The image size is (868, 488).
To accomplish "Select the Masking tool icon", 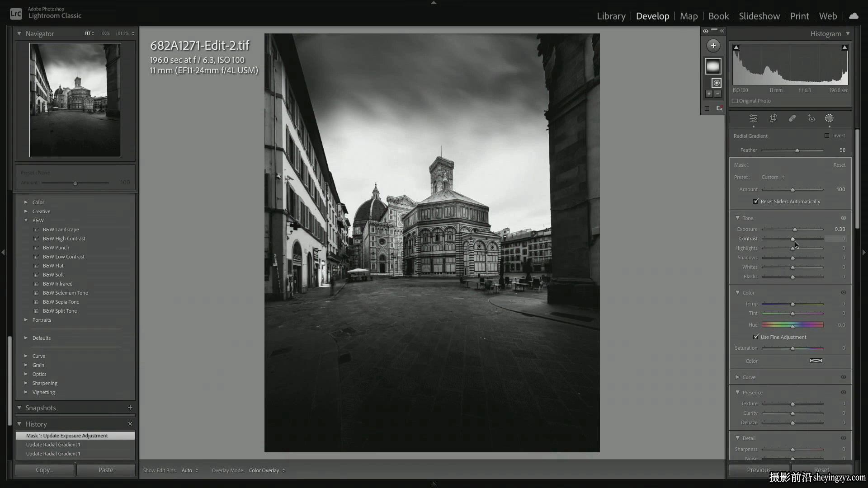I will tap(829, 118).
